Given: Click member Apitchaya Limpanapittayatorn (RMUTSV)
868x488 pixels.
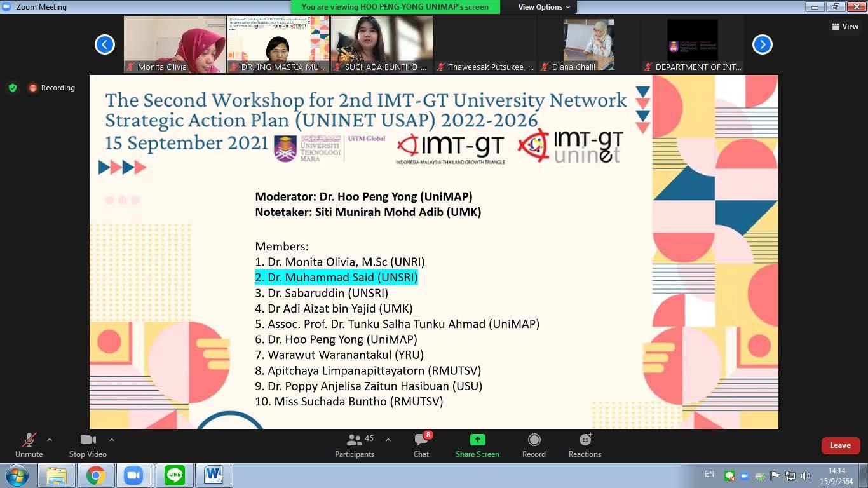Looking at the screenshot, I should point(368,370).
